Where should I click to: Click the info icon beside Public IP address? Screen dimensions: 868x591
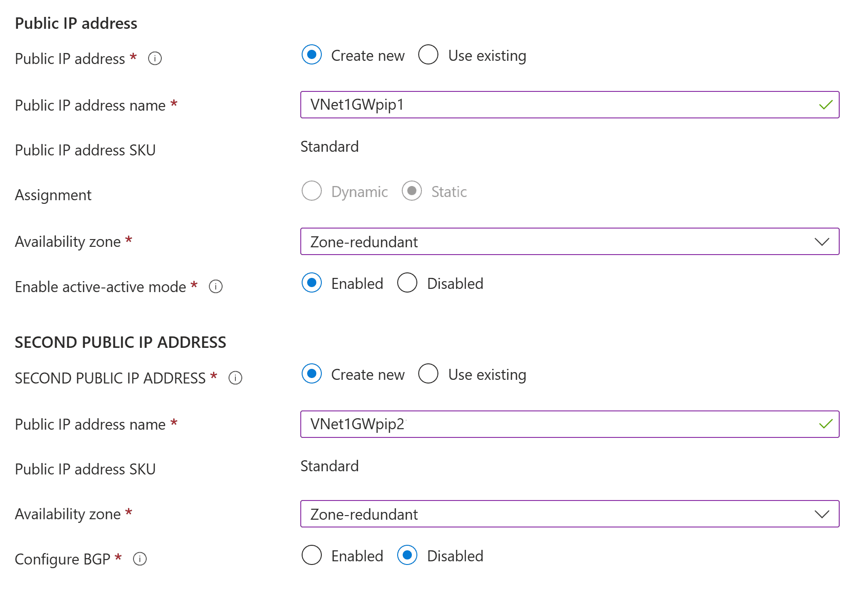pos(155,59)
